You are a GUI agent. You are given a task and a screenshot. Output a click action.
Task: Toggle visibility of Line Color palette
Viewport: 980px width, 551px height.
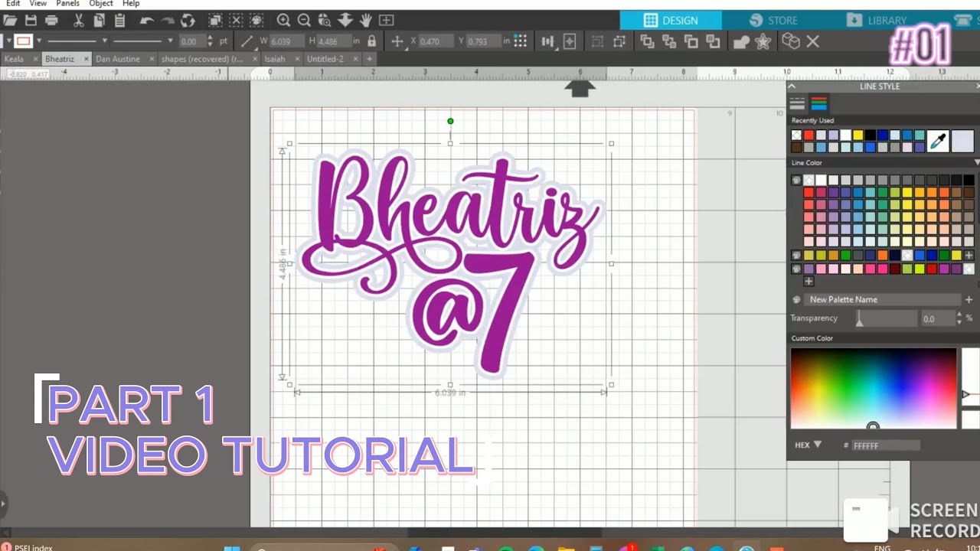point(796,181)
